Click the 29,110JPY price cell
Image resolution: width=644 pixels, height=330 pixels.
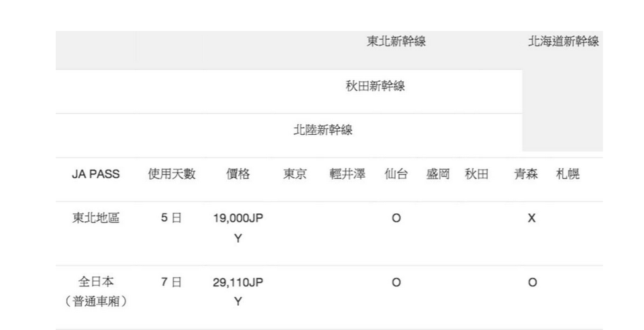(x=237, y=292)
